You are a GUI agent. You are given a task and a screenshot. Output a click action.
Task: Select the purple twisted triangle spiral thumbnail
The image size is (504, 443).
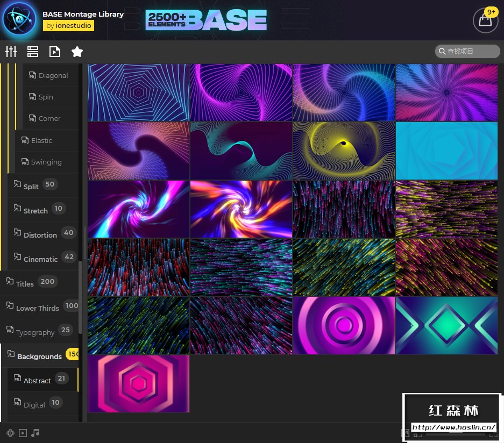coord(241,92)
